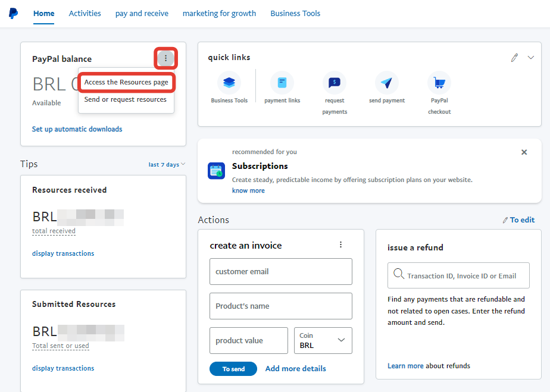Open the pay and receive menu

(x=142, y=13)
